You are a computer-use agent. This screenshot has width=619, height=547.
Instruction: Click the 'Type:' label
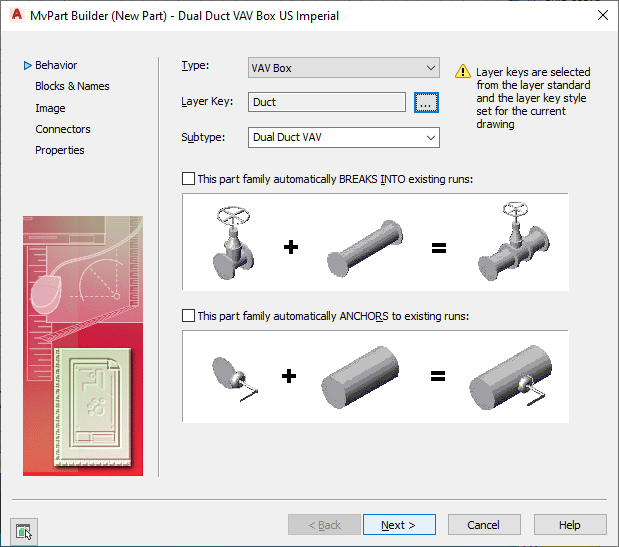195,65
